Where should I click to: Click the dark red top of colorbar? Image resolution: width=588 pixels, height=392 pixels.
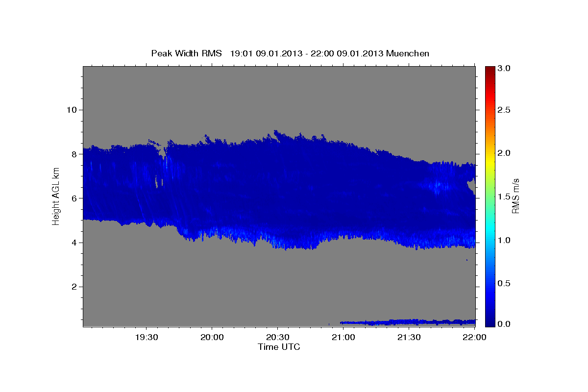tap(490, 71)
